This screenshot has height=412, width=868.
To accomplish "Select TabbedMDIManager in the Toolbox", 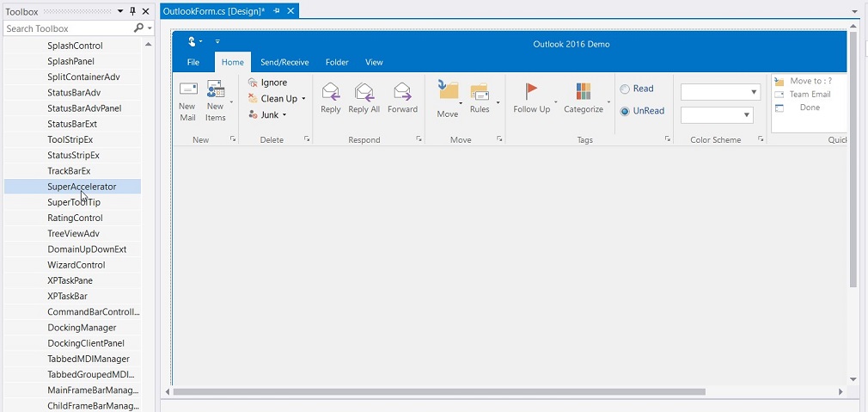I will click(72, 359).
